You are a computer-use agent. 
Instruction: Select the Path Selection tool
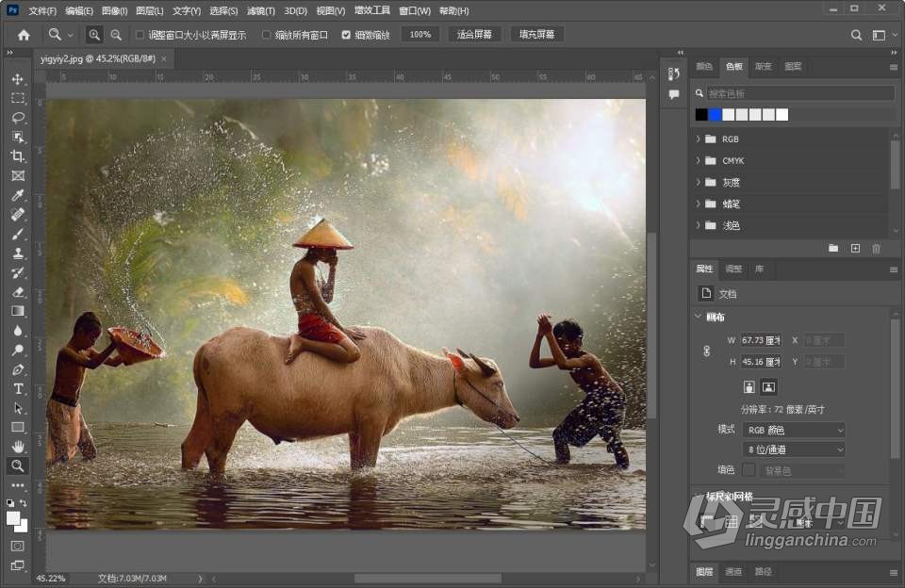(x=18, y=408)
